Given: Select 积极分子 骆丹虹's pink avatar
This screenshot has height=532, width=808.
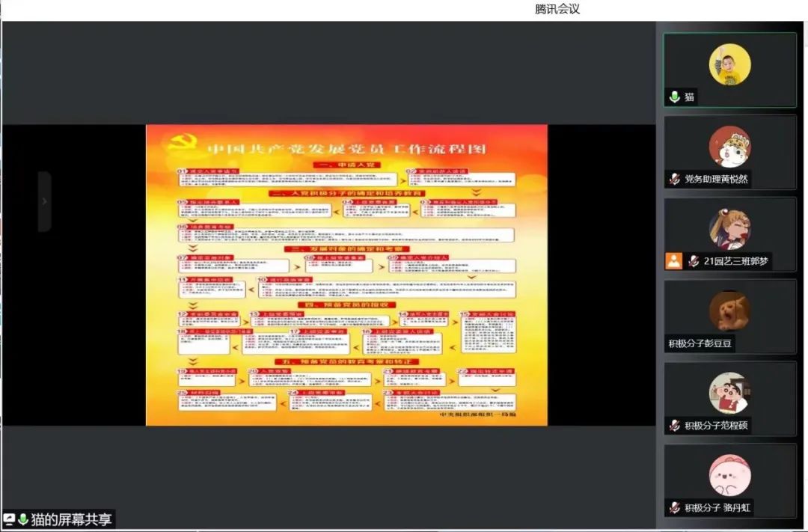Looking at the screenshot, I should coord(729,475).
